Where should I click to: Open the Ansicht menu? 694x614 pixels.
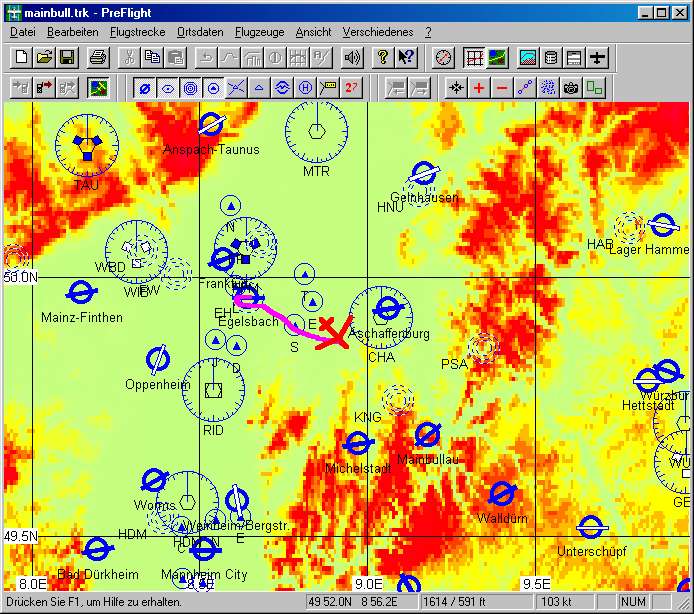coord(313,32)
